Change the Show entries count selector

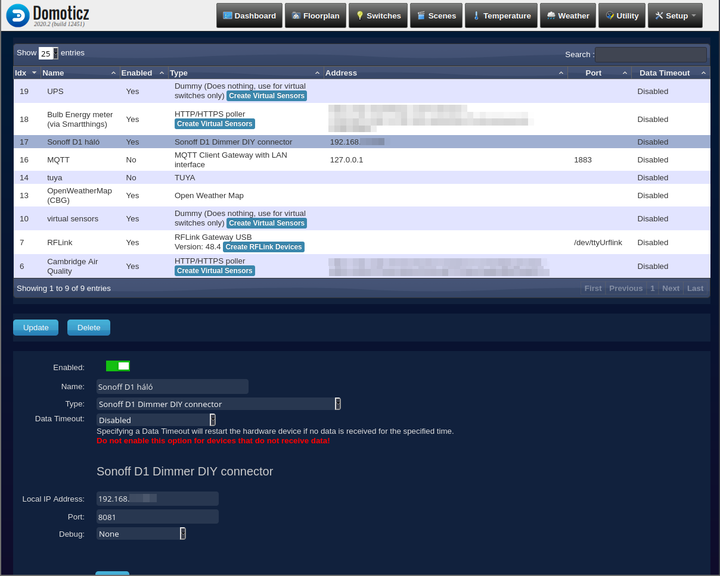pos(48,53)
